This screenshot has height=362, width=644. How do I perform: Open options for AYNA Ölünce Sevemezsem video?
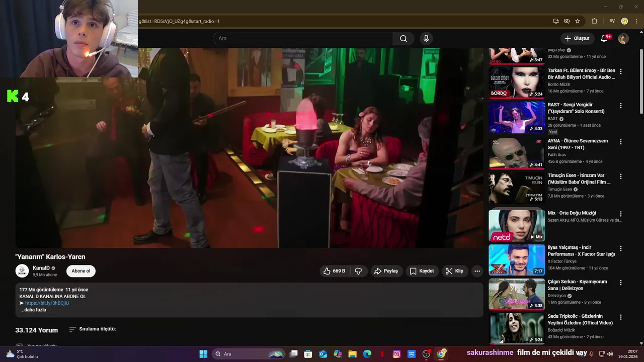pyautogui.click(x=621, y=142)
